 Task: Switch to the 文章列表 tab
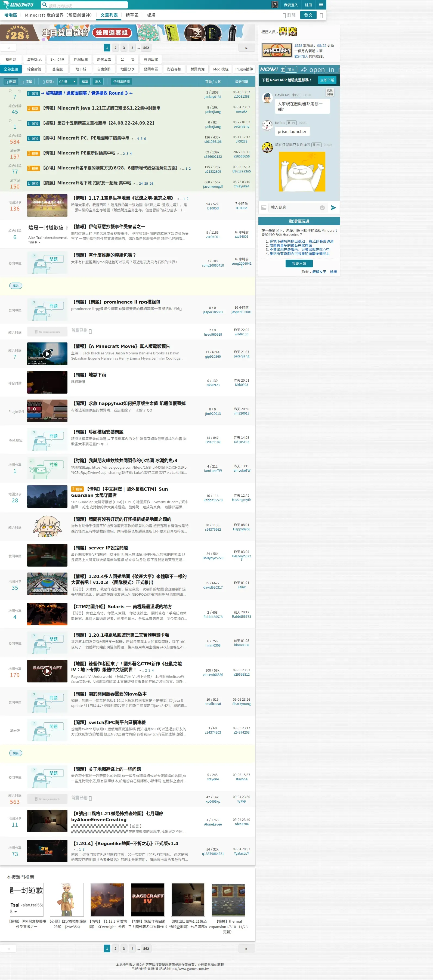pyautogui.click(x=109, y=15)
